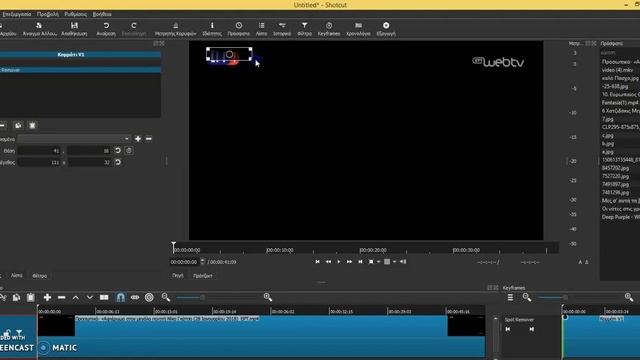Open the Export (Εξαγωγή) panel

point(386,29)
